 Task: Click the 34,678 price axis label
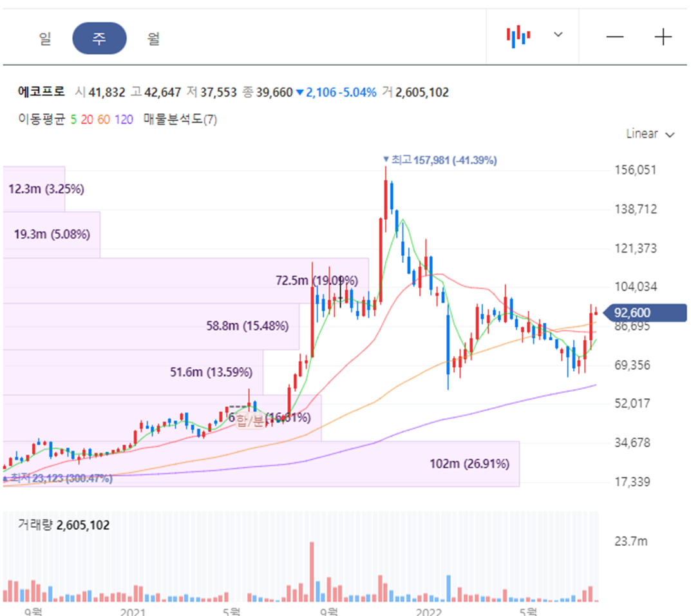click(632, 443)
